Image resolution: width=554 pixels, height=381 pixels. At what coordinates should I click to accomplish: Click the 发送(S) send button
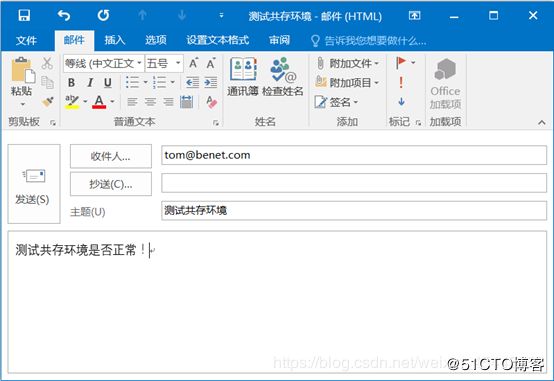[34, 183]
